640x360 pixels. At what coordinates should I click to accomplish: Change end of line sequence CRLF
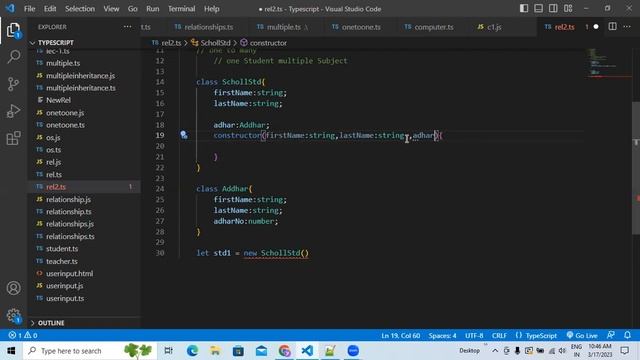(499, 336)
